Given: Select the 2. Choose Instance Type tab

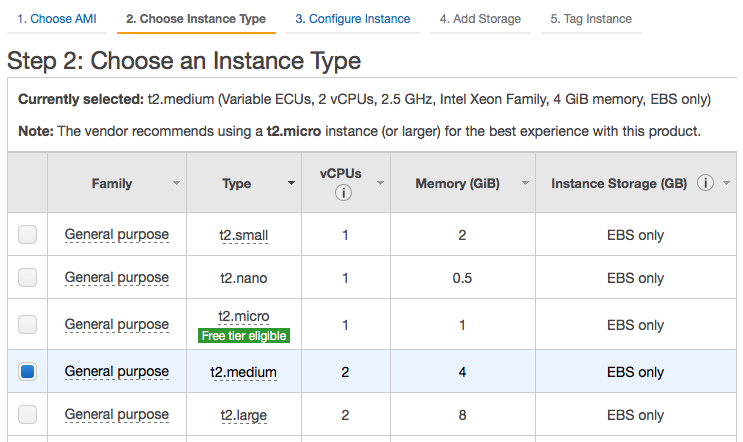Looking at the screenshot, I should coord(196,19).
